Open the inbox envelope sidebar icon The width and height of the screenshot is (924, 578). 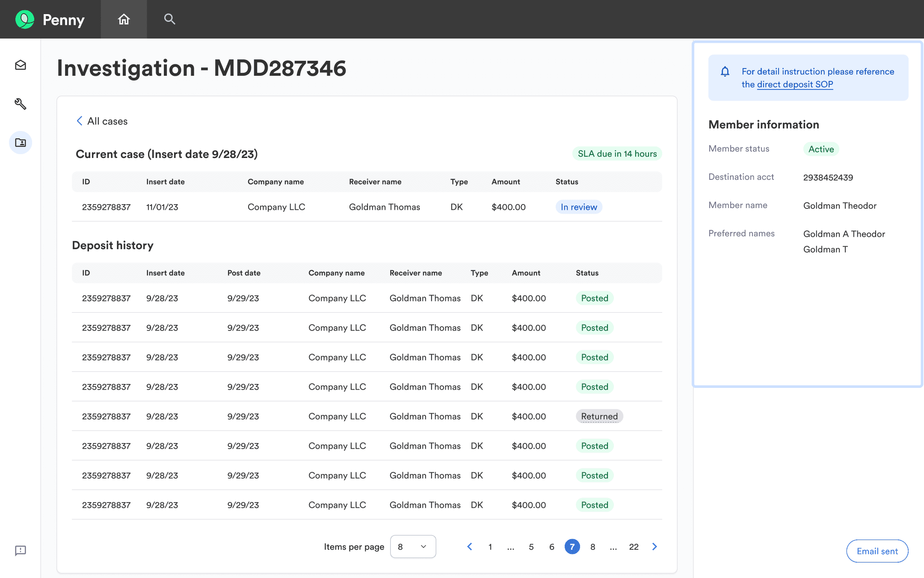pyautogui.click(x=21, y=65)
